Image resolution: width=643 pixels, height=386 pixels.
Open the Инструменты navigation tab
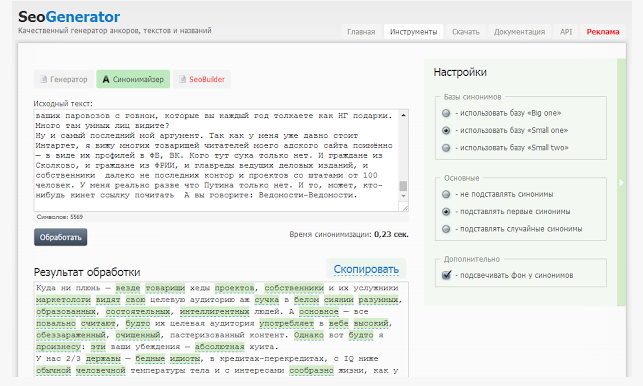[413, 32]
